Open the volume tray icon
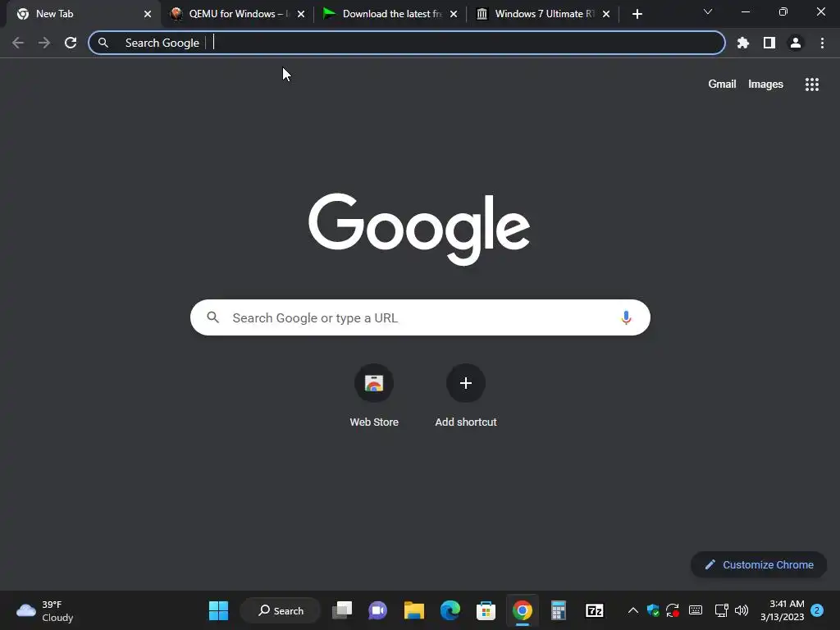The height and width of the screenshot is (630, 840). pos(742,610)
